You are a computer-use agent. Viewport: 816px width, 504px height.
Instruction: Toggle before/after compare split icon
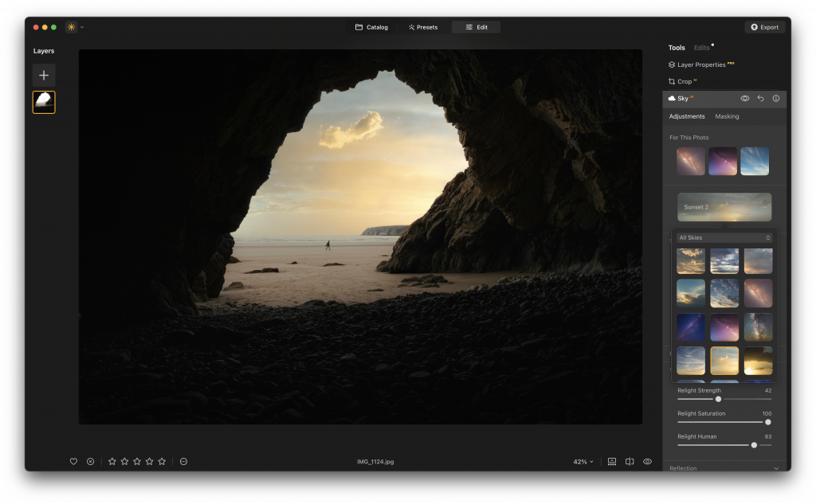[x=630, y=461]
